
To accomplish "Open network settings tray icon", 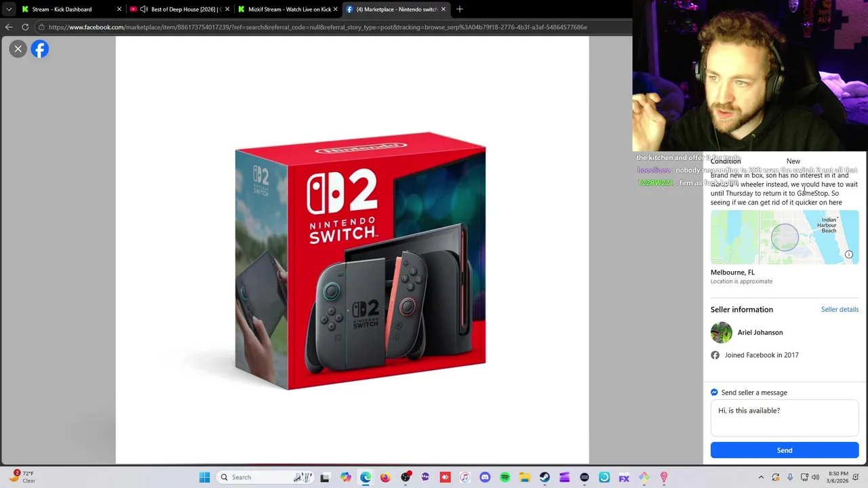I will [804, 477].
